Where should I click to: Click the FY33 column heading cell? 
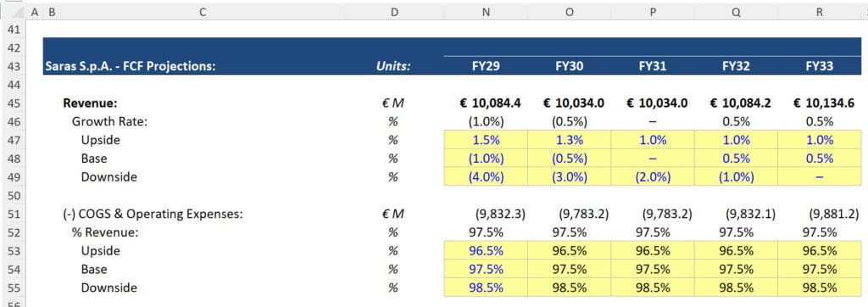tap(820, 66)
